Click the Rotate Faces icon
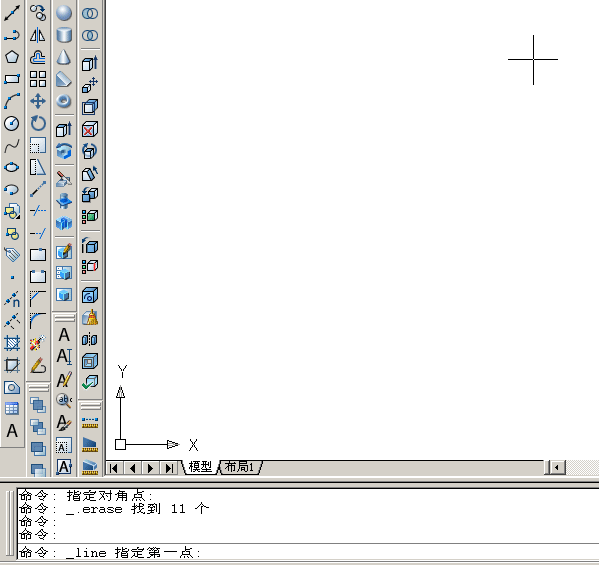This screenshot has height=565, width=599. click(90, 151)
